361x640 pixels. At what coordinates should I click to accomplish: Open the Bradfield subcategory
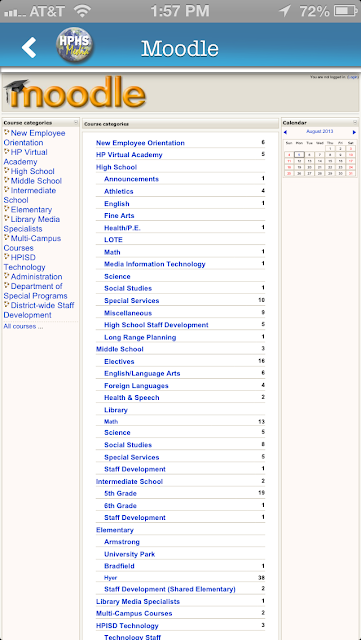coord(119,566)
